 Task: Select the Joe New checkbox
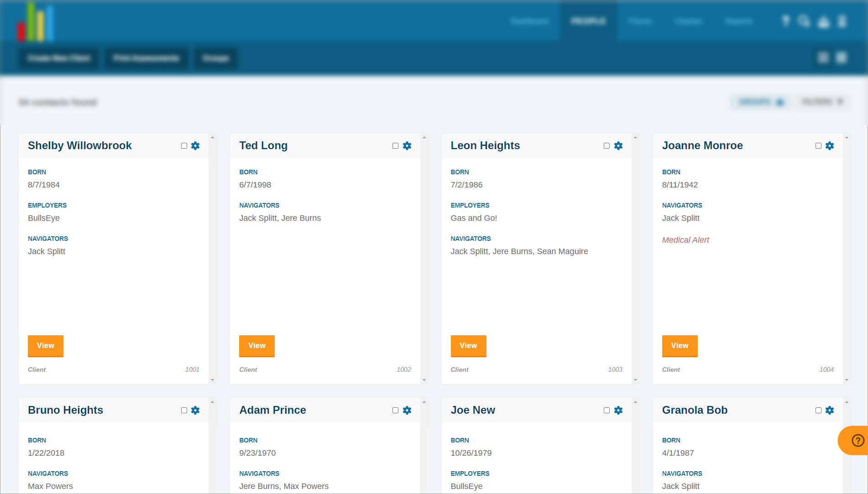[607, 411]
